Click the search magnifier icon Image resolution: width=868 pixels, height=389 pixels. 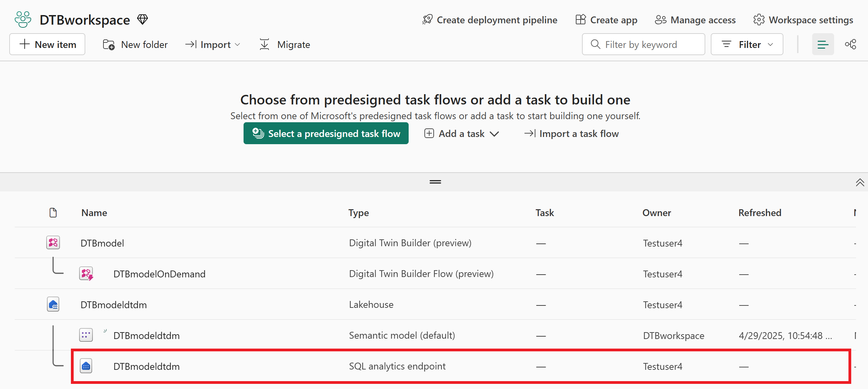(x=595, y=45)
